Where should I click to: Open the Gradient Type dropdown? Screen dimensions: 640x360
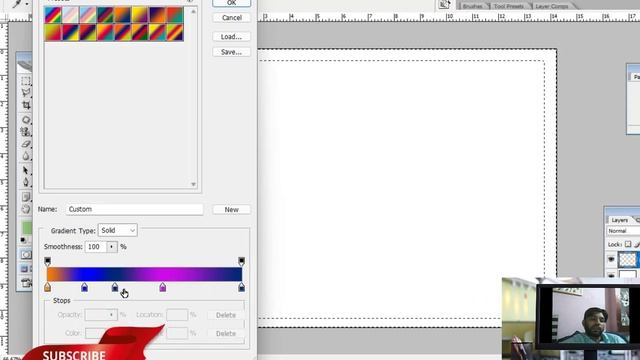point(118,230)
